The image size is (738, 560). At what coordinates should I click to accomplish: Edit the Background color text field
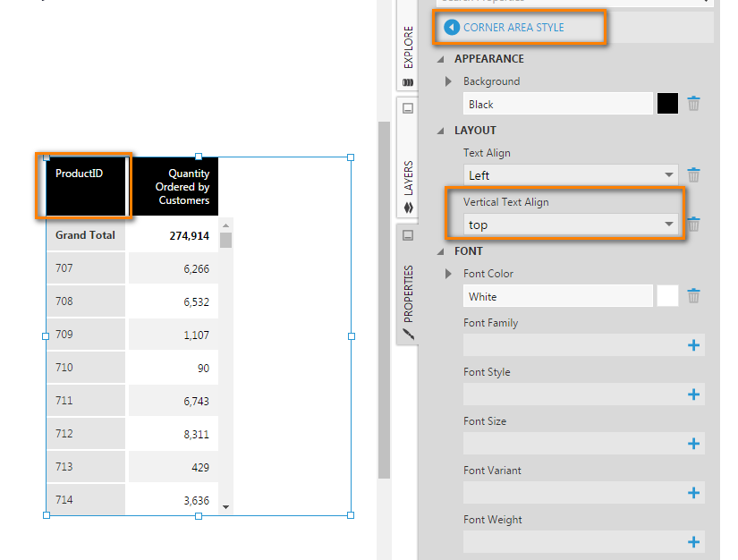coord(557,104)
